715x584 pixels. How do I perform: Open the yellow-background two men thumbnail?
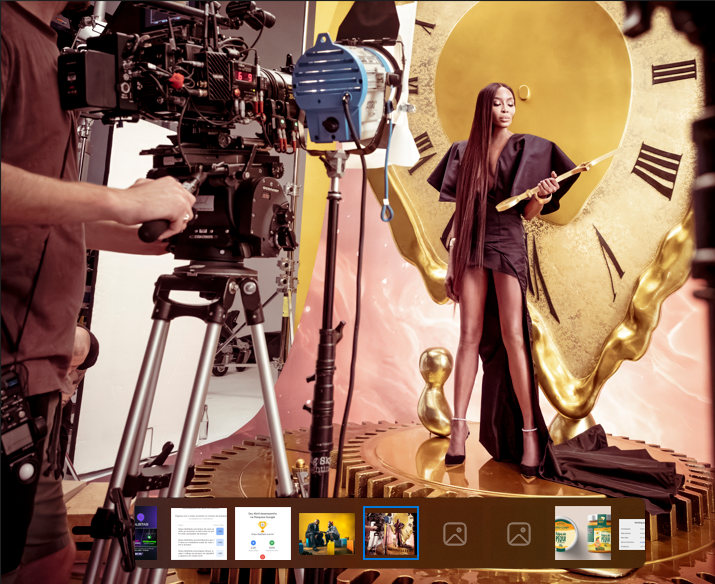pyautogui.click(x=327, y=533)
